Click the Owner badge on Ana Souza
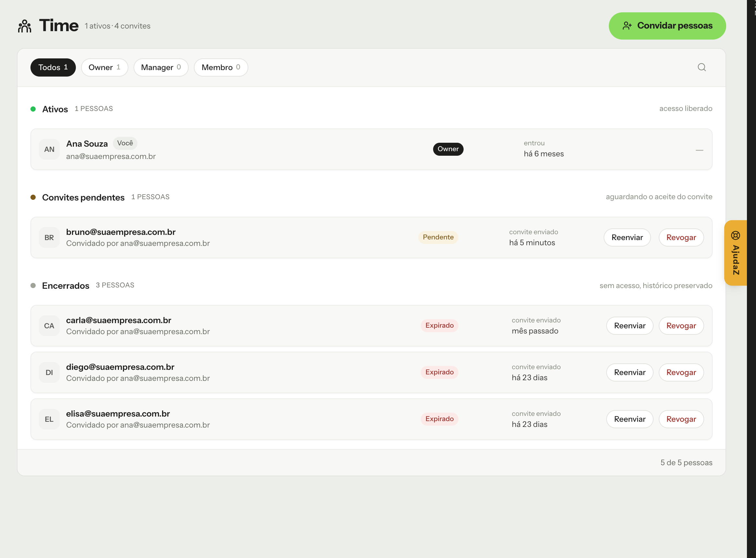The width and height of the screenshot is (756, 558). (x=448, y=149)
